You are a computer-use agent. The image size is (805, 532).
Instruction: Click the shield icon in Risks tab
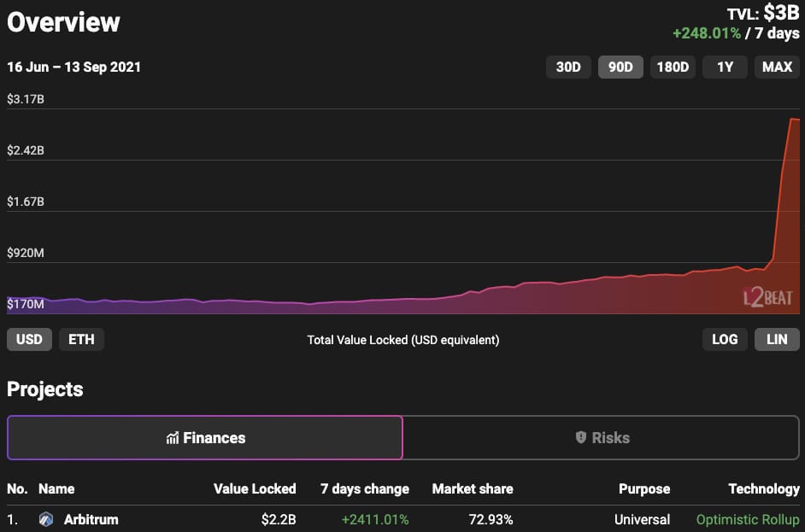click(580, 437)
